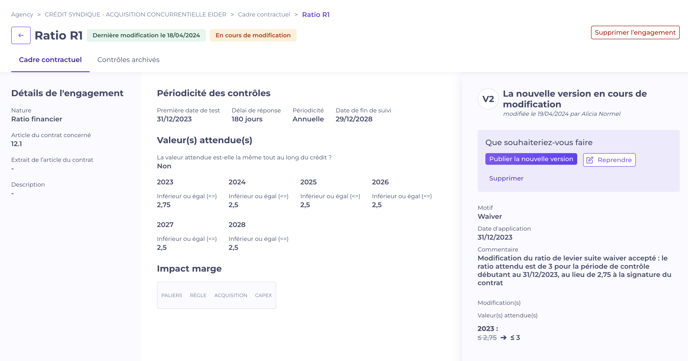Click the En cours de modification badge
Image resolution: width=688 pixels, height=361 pixels.
point(253,36)
